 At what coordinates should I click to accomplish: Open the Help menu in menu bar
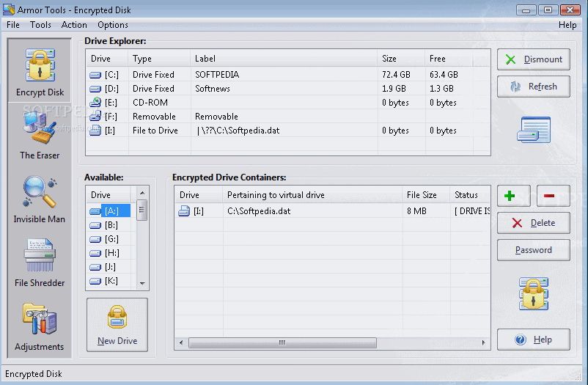pyautogui.click(x=567, y=25)
